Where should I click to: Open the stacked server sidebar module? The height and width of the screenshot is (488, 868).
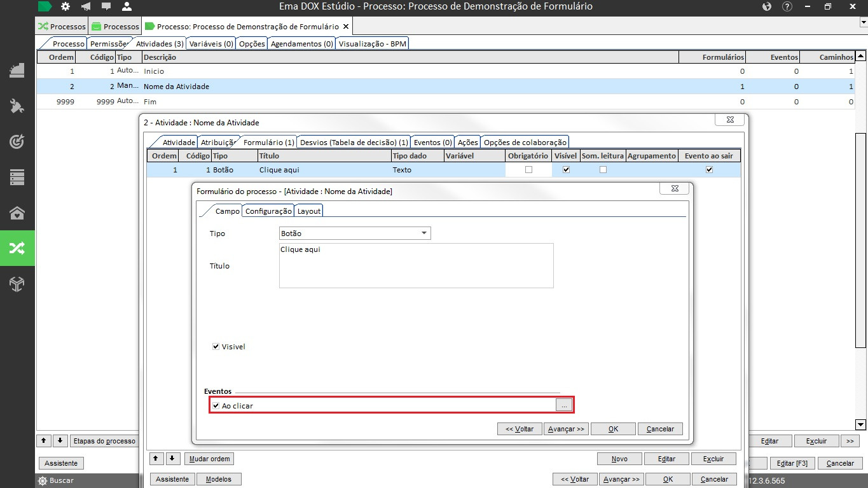pyautogui.click(x=17, y=178)
